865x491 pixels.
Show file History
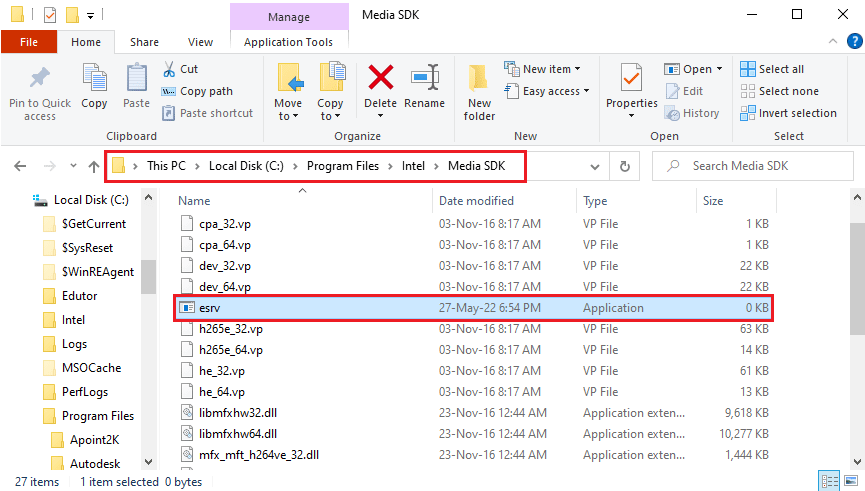[692, 113]
